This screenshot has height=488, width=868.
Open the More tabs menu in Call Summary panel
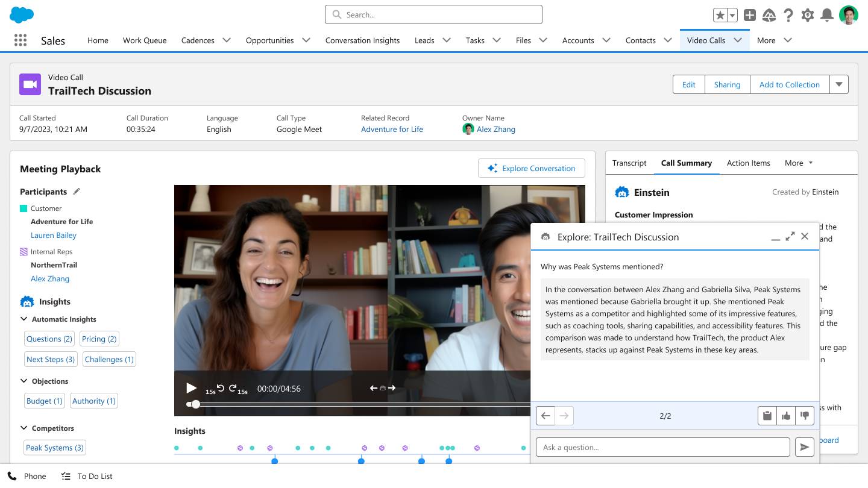(x=799, y=163)
